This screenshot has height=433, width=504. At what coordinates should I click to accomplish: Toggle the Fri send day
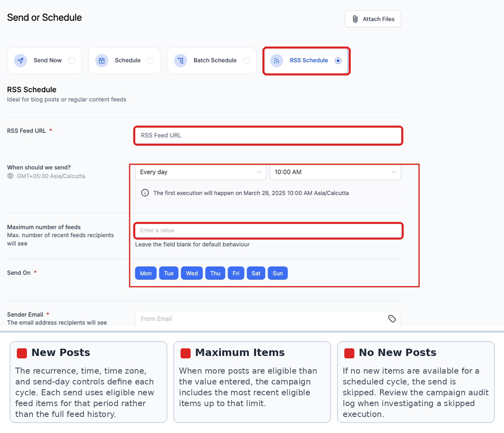click(x=236, y=273)
